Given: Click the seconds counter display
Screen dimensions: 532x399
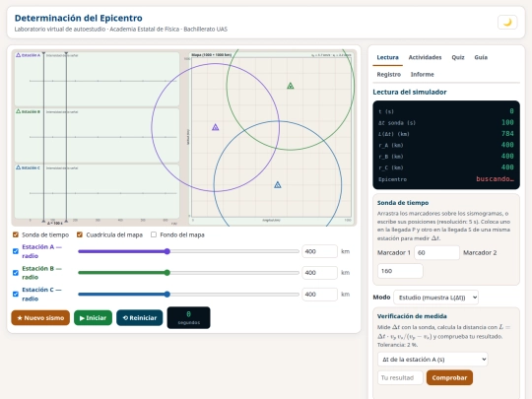Looking at the screenshot, I should [188, 318].
